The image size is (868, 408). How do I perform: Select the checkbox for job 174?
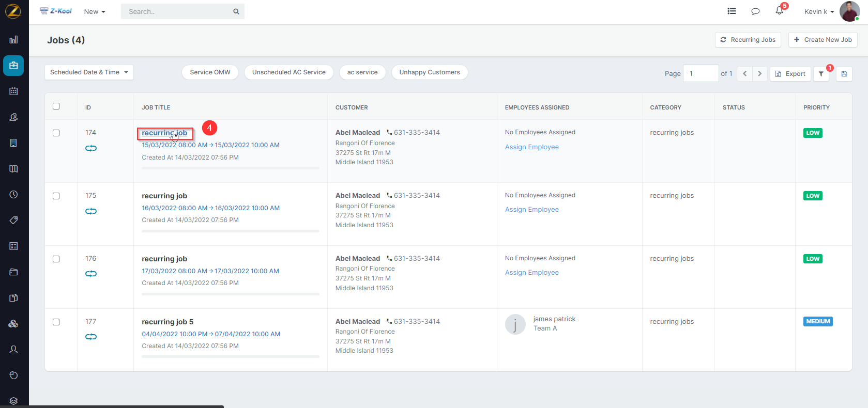coord(56,133)
